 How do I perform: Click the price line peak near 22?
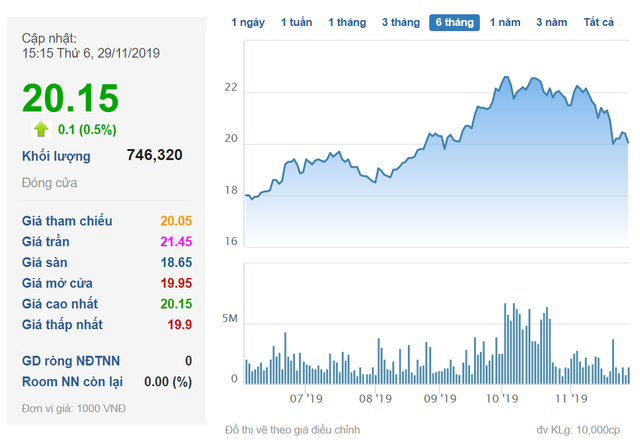point(507,77)
